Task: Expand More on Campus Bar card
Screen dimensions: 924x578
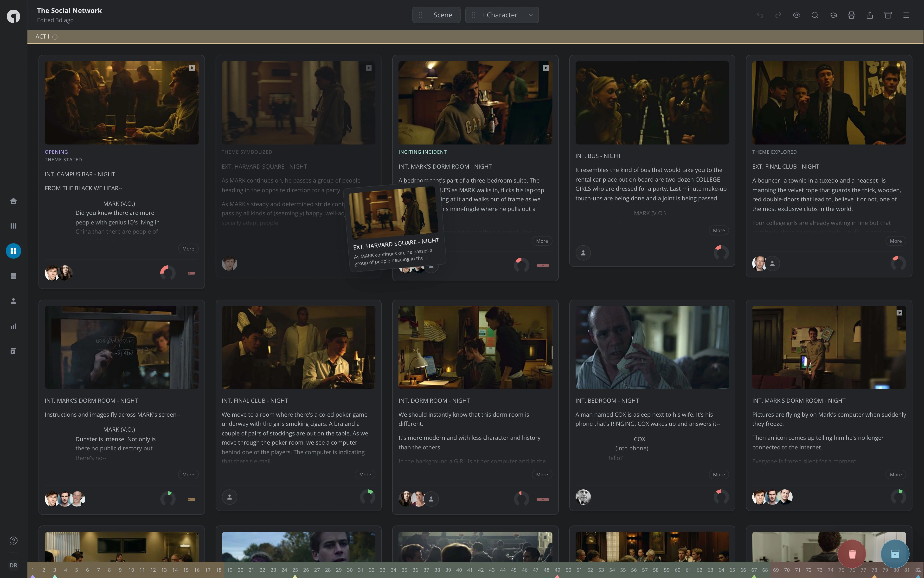Action: [188, 249]
